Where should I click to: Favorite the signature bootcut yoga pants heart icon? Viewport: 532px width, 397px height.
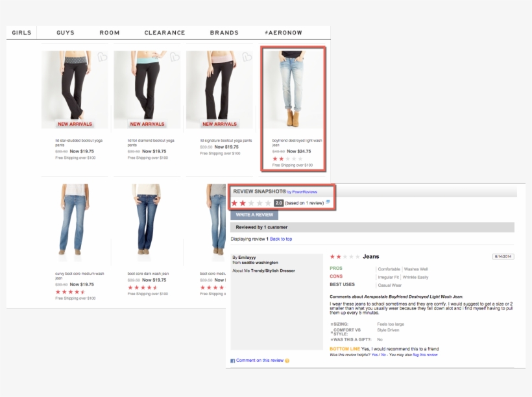pos(247,56)
